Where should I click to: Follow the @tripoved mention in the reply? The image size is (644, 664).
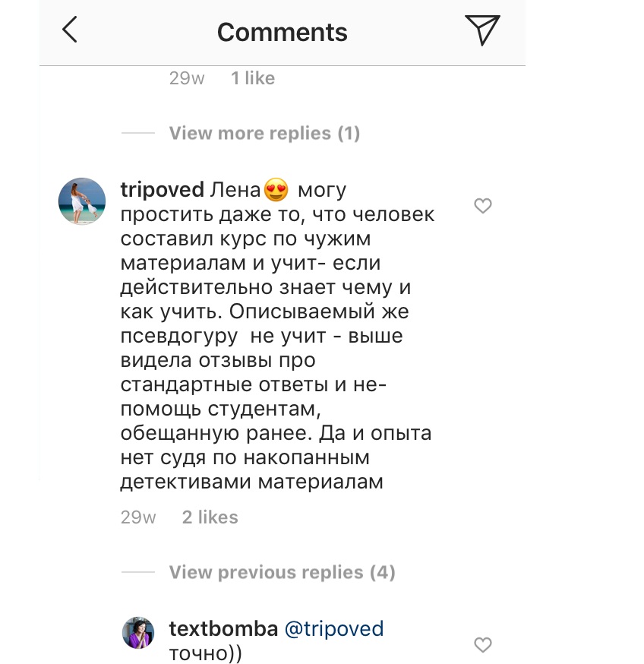coord(333,629)
